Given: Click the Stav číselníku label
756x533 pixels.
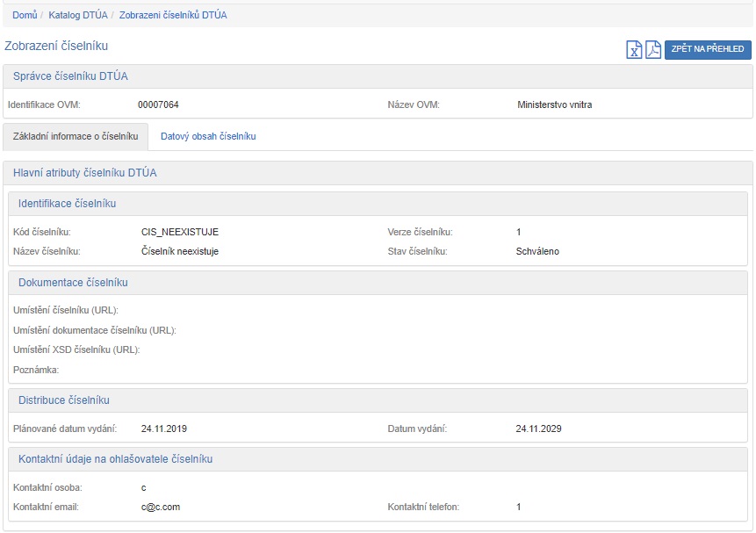Looking at the screenshot, I should point(418,251).
